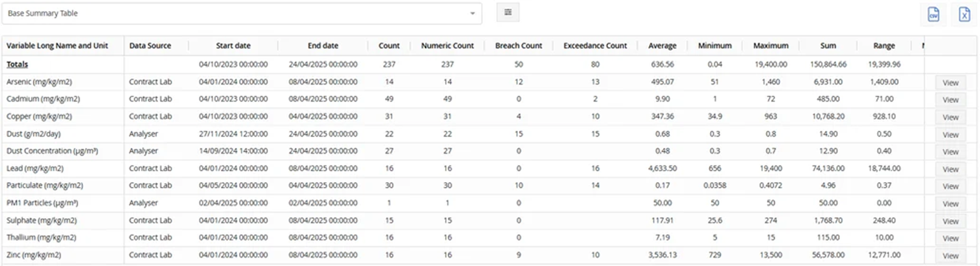Sort by Breach Count column header
This screenshot has height=266, width=980.
519,46
